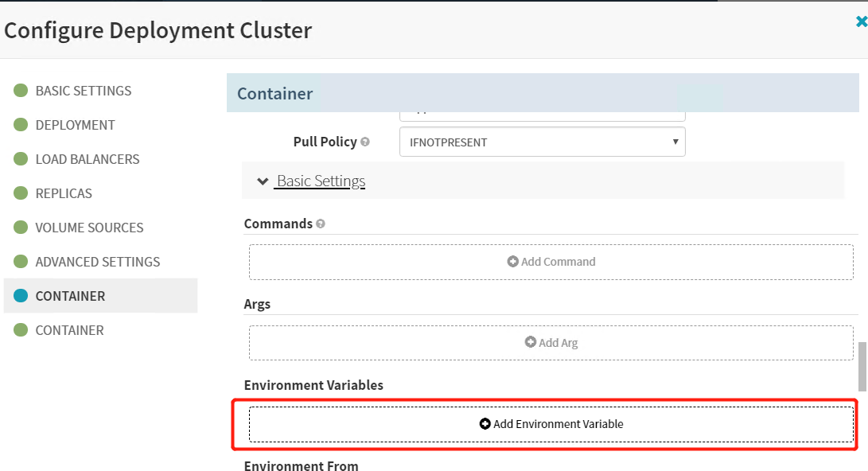This screenshot has height=471, width=868.
Task: Open the VOLUME SOURCES section
Action: point(89,228)
